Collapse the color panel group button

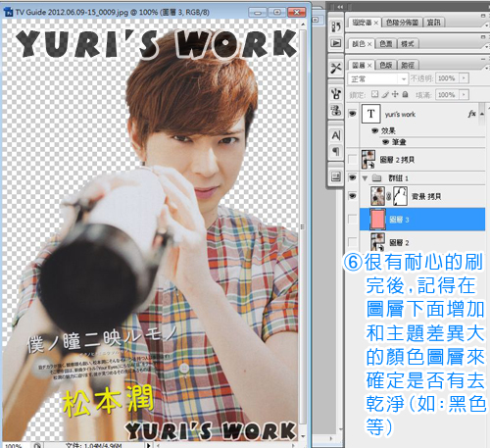(483, 37)
